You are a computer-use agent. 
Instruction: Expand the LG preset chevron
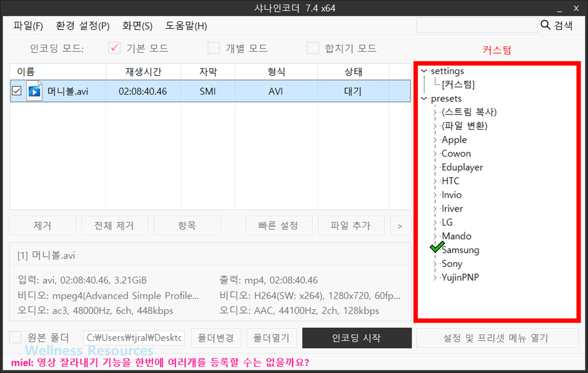pos(435,223)
